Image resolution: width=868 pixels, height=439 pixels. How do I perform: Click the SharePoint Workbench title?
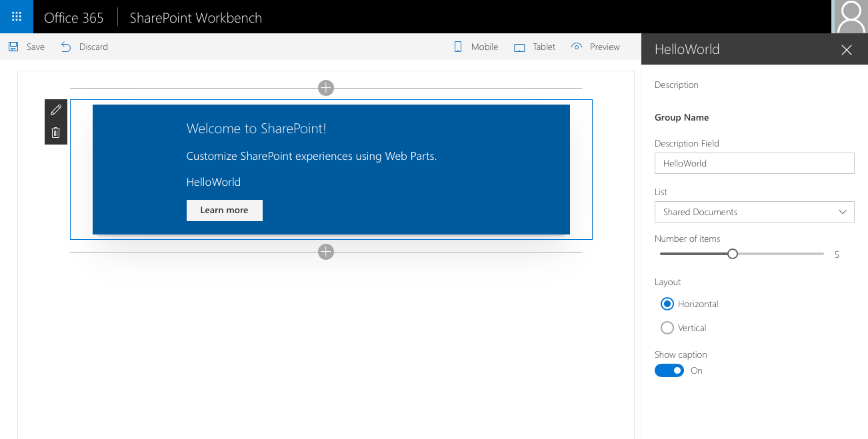click(196, 18)
